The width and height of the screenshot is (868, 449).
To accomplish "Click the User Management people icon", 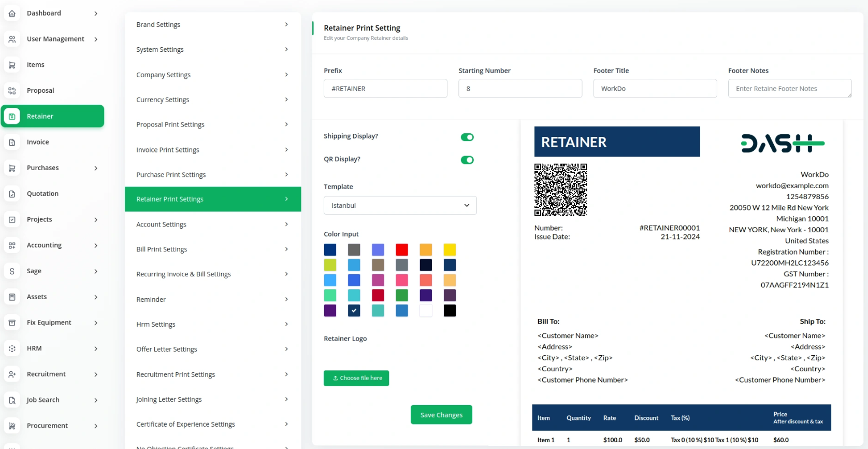I will pyautogui.click(x=12, y=39).
